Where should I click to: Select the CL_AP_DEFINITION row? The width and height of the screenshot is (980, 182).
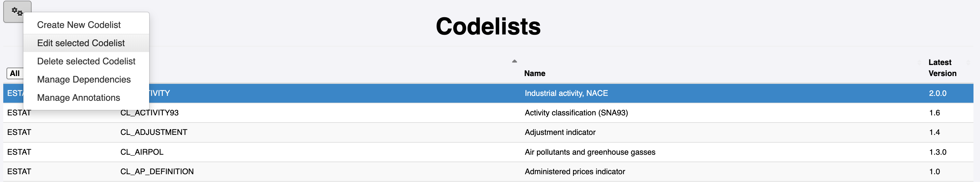click(x=488, y=171)
